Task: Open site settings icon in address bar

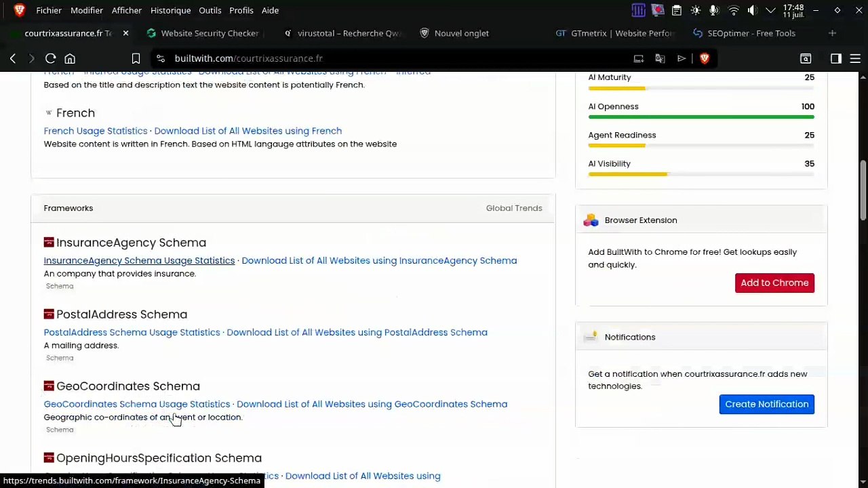Action: [x=160, y=58]
